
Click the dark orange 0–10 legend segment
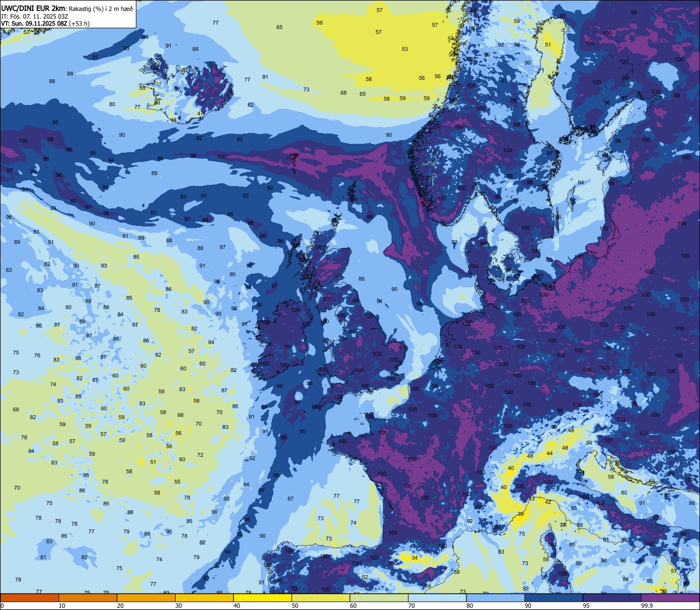pos(30,597)
